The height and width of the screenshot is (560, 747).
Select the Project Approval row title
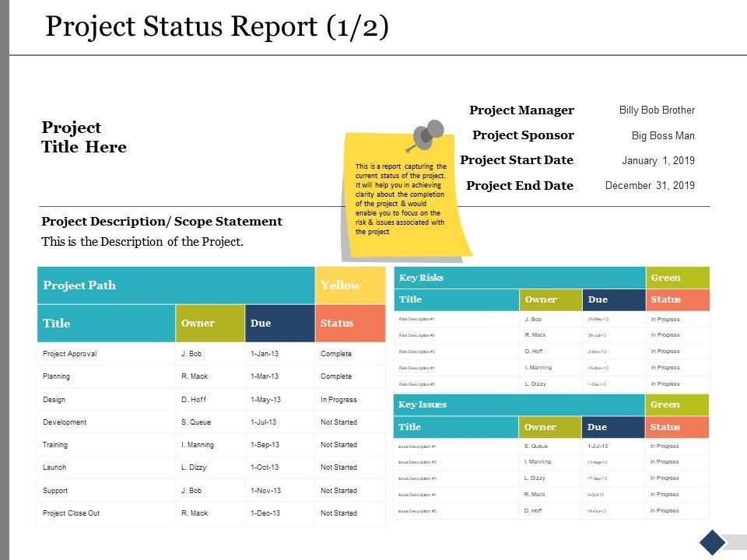[70, 354]
